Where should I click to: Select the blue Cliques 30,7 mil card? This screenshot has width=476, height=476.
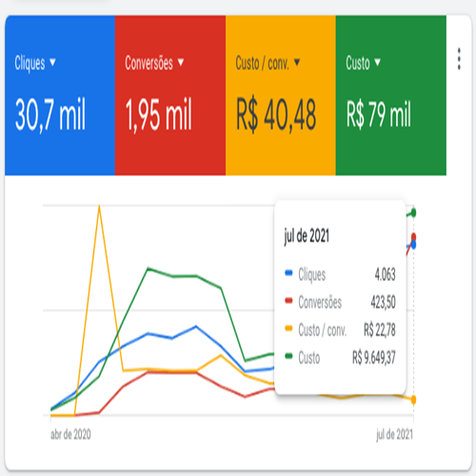60,95
